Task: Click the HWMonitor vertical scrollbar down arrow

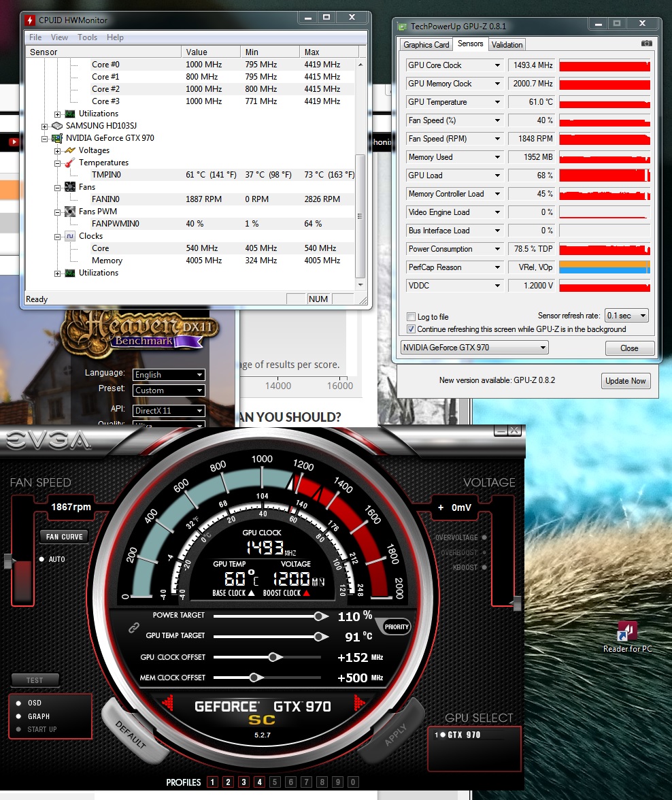Action: pyautogui.click(x=360, y=284)
